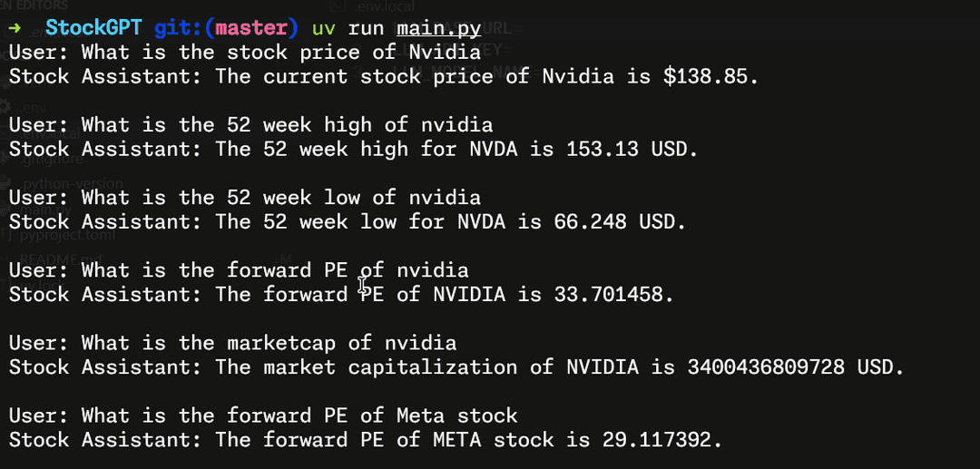Screen dimensions: 980x469
Task: Click the StockGPT directory name in prompt
Action: pyautogui.click(x=93, y=28)
